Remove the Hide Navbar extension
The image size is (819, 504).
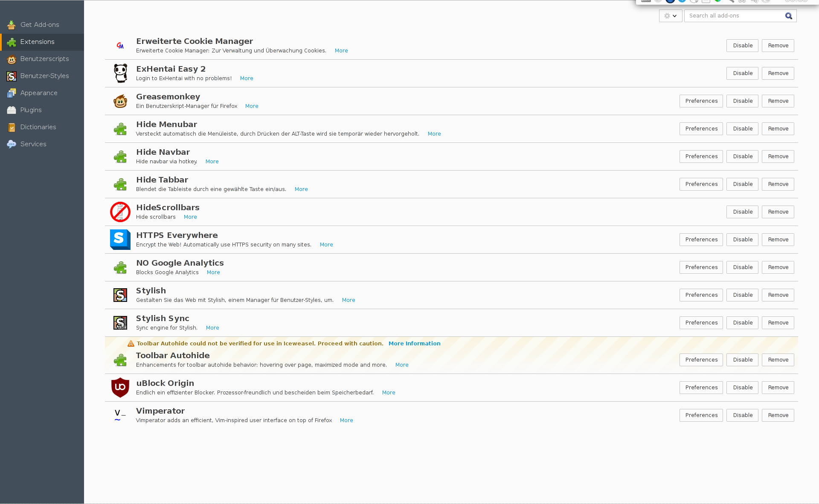click(x=778, y=156)
